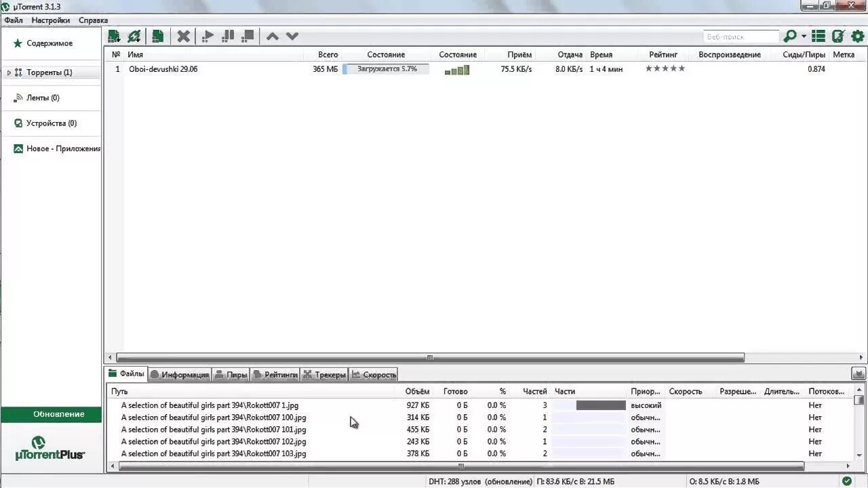Sort by the Приём column header
This screenshot has width=868, height=488.
click(519, 55)
